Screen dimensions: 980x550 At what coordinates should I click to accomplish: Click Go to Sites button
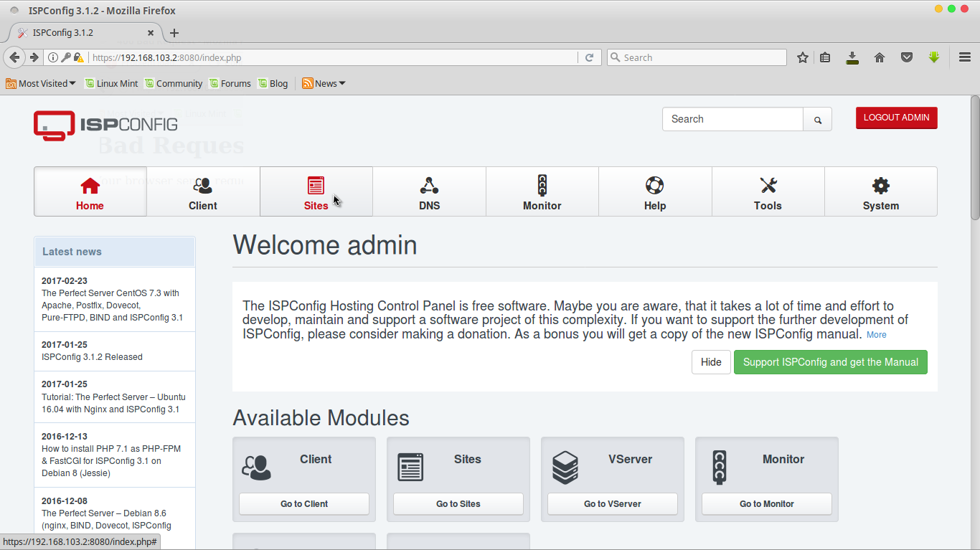(x=458, y=503)
